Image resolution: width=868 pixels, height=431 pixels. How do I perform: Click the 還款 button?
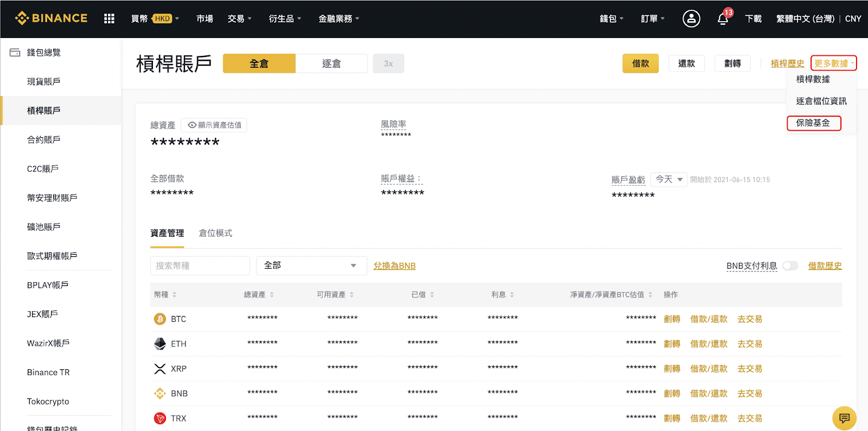686,64
